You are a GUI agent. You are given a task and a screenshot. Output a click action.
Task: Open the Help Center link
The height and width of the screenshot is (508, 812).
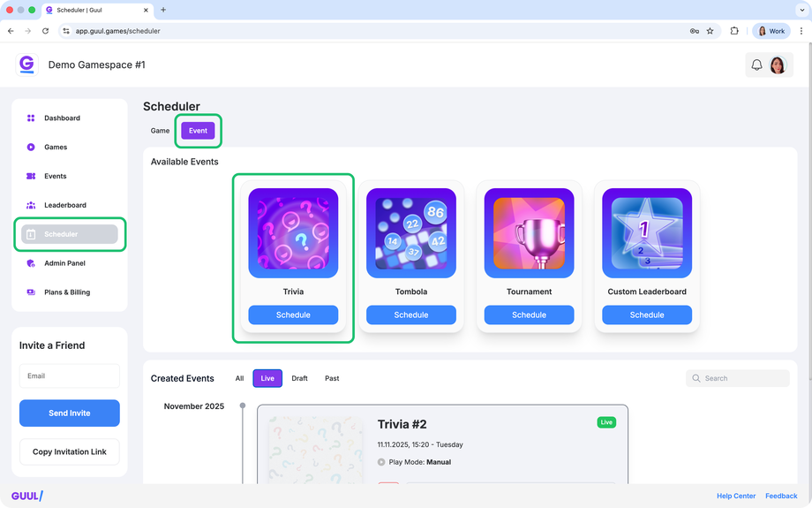(736, 497)
